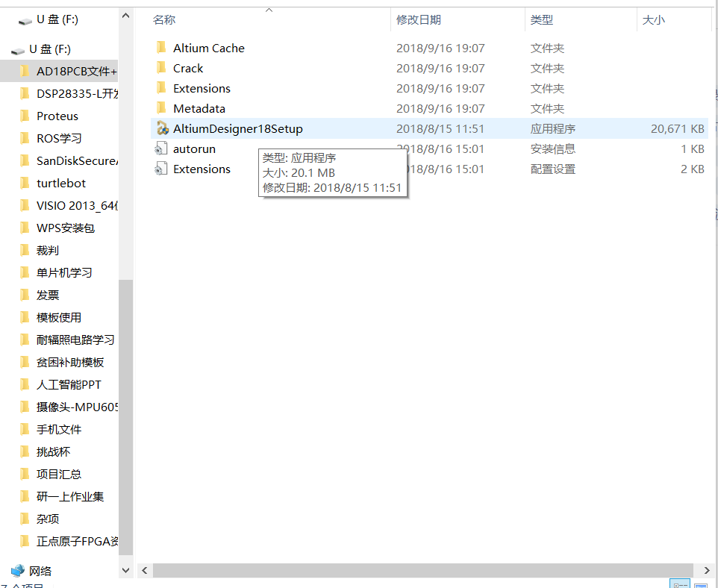Click the autorun file name
This screenshot has width=718, height=588.
[x=194, y=148]
